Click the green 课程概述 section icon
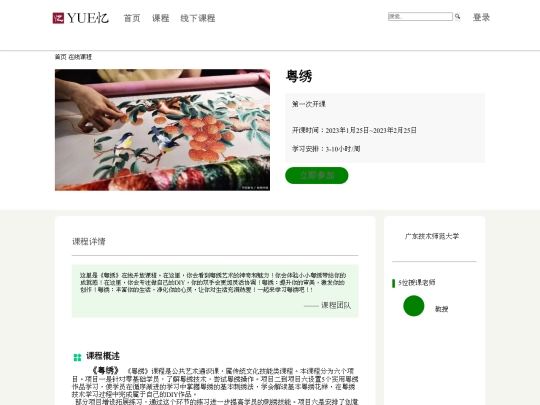 [x=77, y=357]
